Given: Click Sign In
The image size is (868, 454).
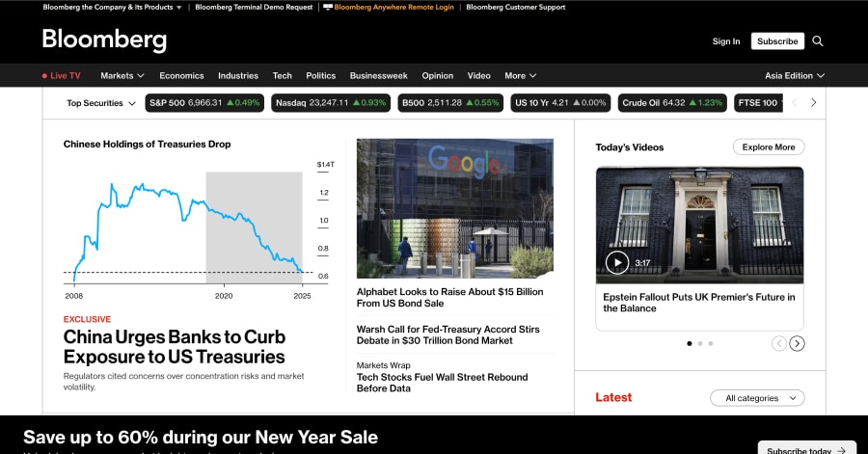Looking at the screenshot, I should [725, 41].
